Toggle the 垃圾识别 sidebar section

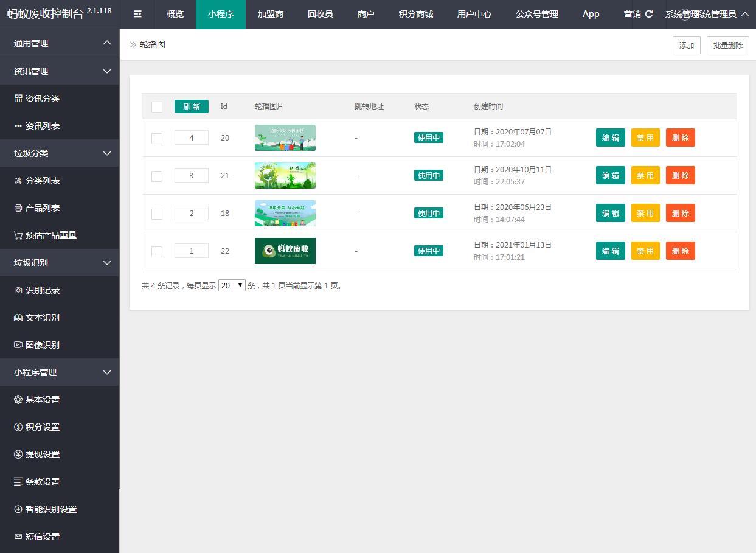tap(59, 262)
